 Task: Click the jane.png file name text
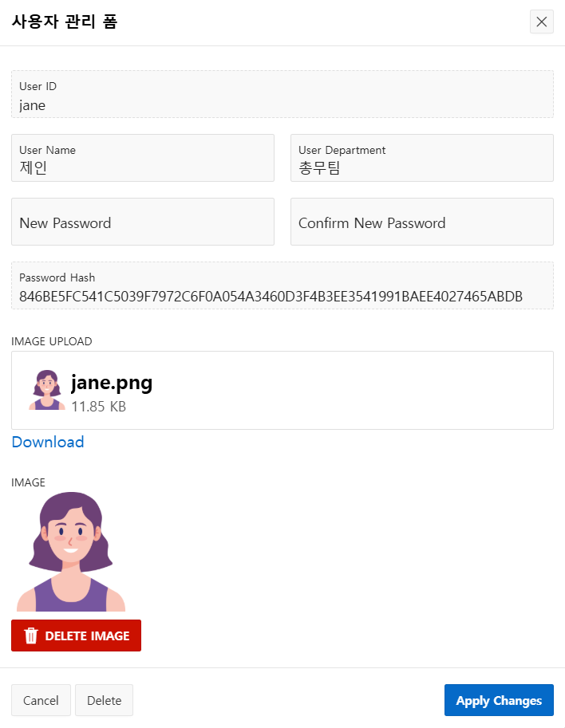click(x=112, y=383)
